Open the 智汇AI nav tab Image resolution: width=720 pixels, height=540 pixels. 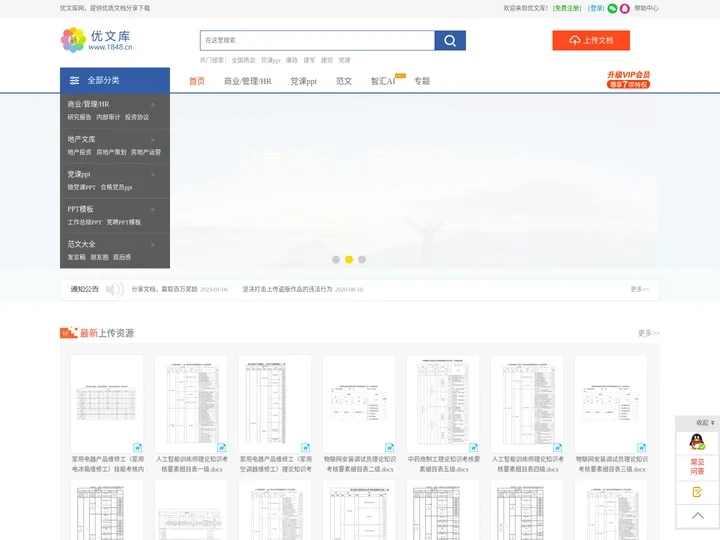coord(383,81)
